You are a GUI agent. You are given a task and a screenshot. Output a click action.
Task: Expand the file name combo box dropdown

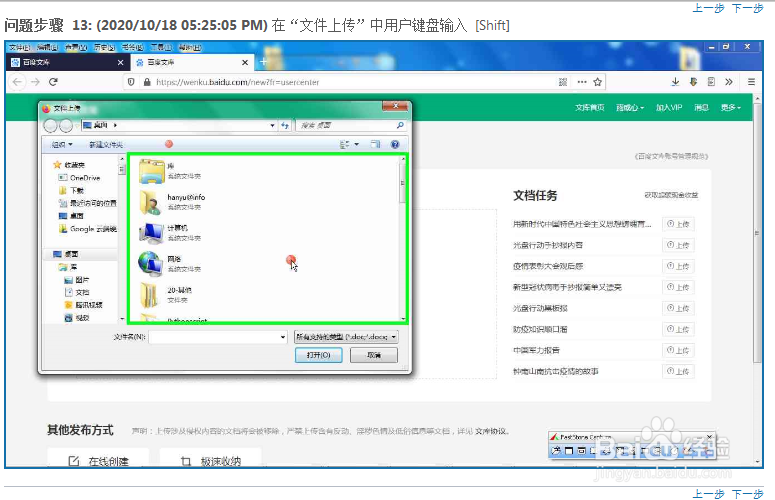tap(283, 337)
